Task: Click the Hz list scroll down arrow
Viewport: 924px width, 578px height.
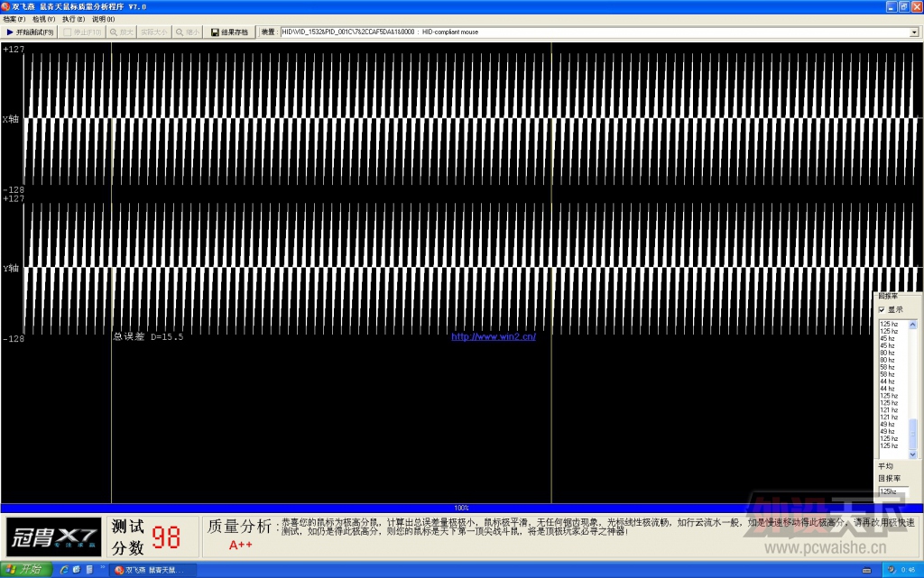Action: (x=913, y=454)
